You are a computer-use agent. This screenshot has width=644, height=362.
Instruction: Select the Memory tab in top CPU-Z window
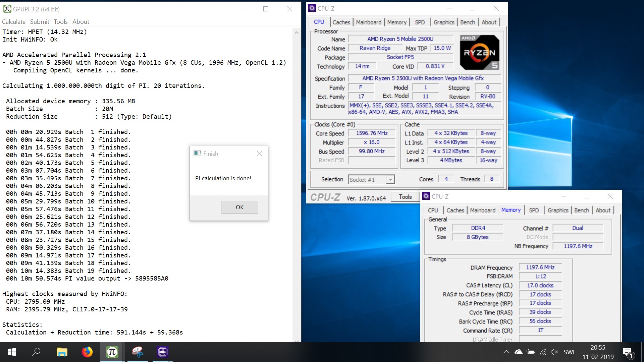[397, 22]
